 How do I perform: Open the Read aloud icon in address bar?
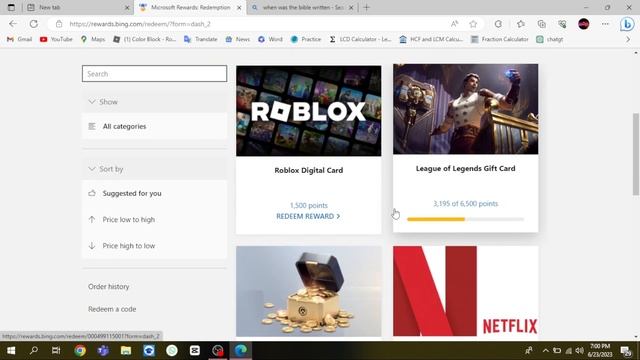tap(454, 24)
